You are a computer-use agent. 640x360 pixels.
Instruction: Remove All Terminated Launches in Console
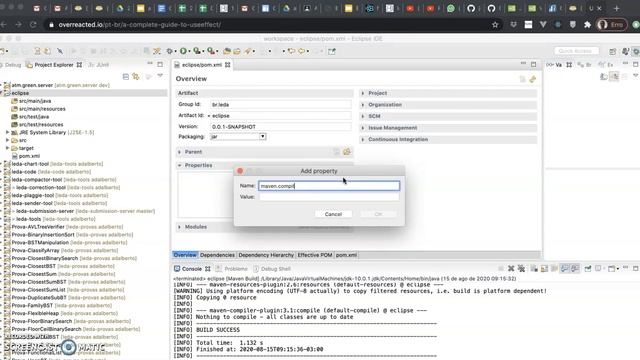click(521, 268)
